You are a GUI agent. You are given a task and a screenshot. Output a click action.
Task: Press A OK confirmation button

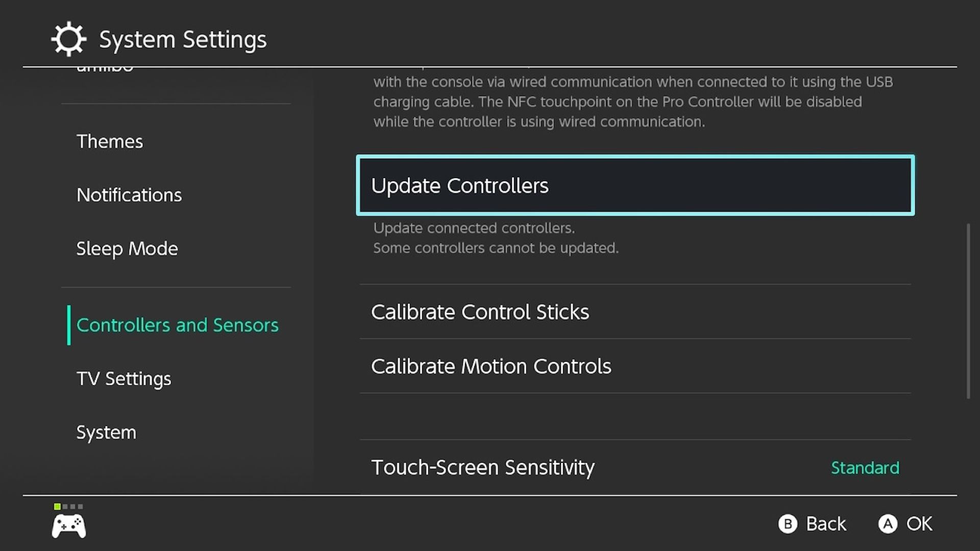(905, 523)
